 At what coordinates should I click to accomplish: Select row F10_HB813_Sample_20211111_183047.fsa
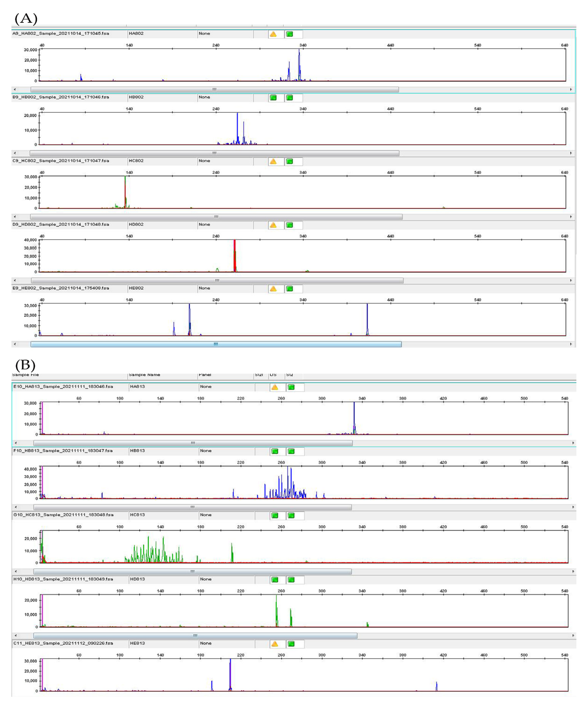[63, 451]
